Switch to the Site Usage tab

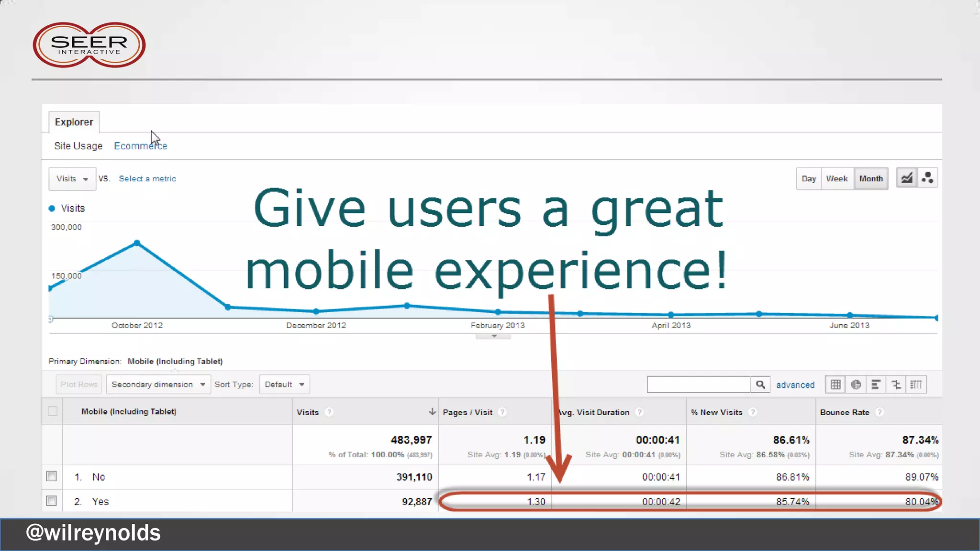(x=78, y=146)
